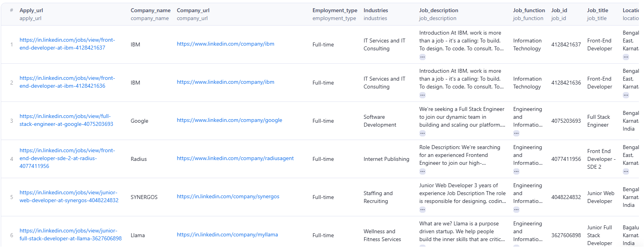Open the SYNERGOS company LinkedIn URL
The height and width of the screenshot is (247, 644).
[228, 196]
